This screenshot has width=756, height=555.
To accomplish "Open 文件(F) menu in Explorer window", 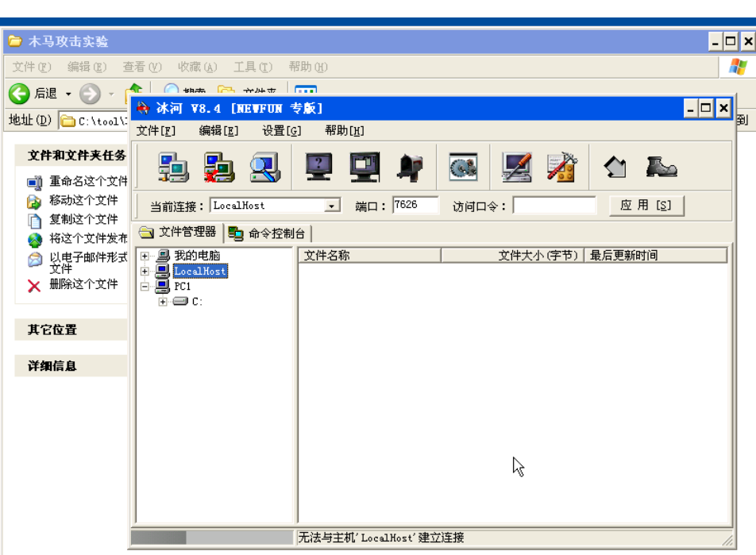I will click(31, 67).
